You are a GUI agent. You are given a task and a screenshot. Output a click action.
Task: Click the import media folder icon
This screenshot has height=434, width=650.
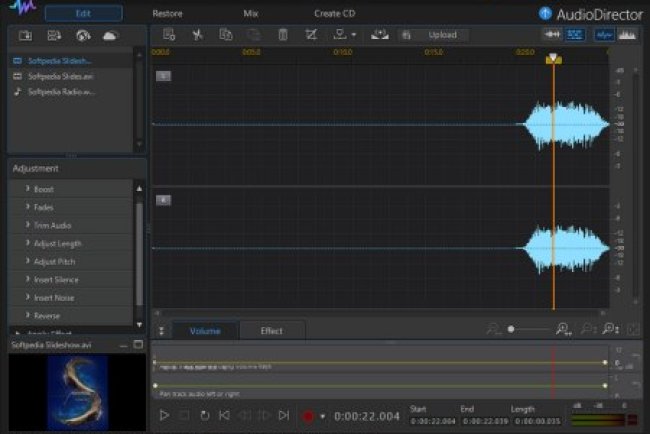25,36
